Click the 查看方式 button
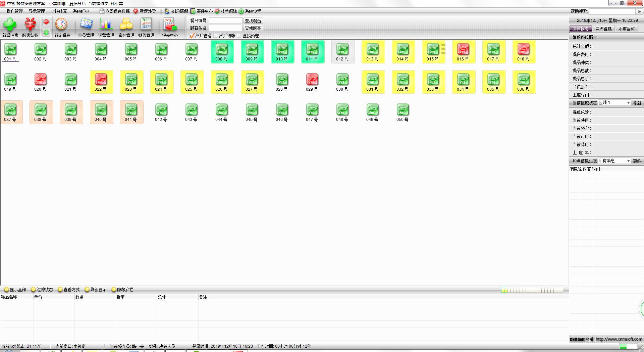 click(69, 290)
